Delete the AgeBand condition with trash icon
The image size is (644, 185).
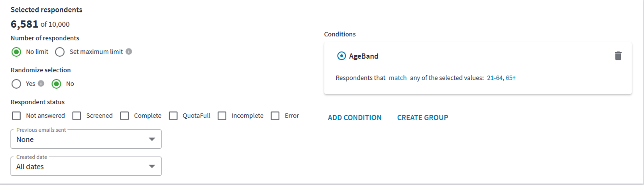tap(618, 56)
